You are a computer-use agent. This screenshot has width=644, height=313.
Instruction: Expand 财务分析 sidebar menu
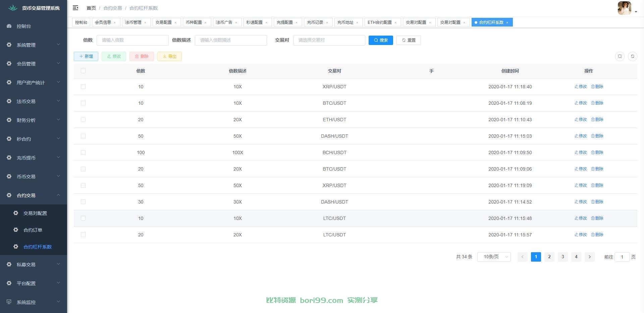coord(34,120)
